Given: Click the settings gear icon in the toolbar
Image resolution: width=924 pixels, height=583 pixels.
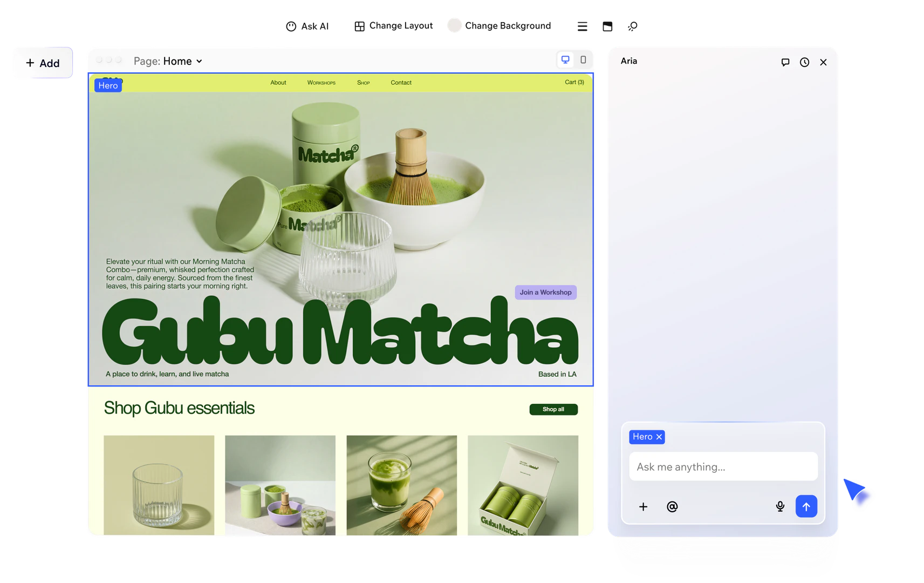Looking at the screenshot, I should [632, 25].
